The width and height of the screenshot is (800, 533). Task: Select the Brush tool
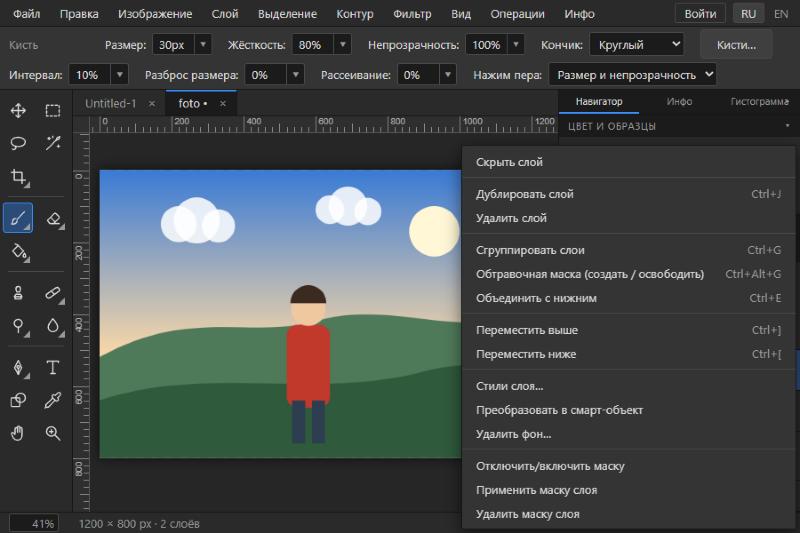[x=18, y=218]
